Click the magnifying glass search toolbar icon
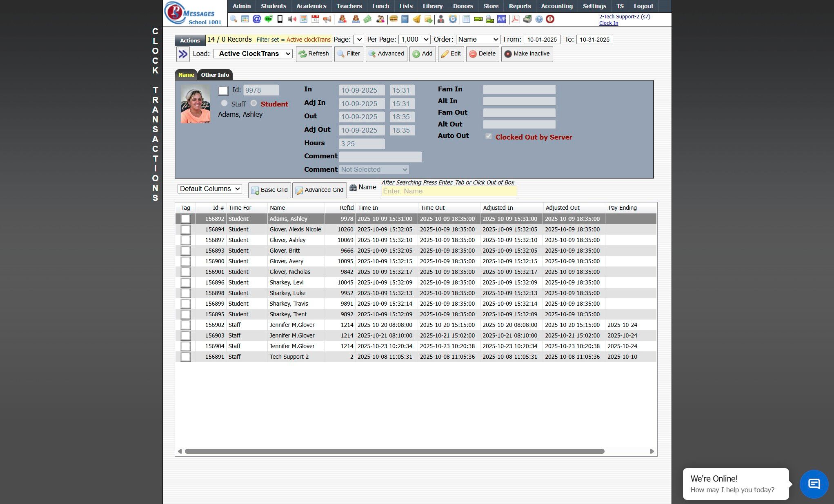Image resolution: width=834 pixels, height=504 pixels. 234,19
